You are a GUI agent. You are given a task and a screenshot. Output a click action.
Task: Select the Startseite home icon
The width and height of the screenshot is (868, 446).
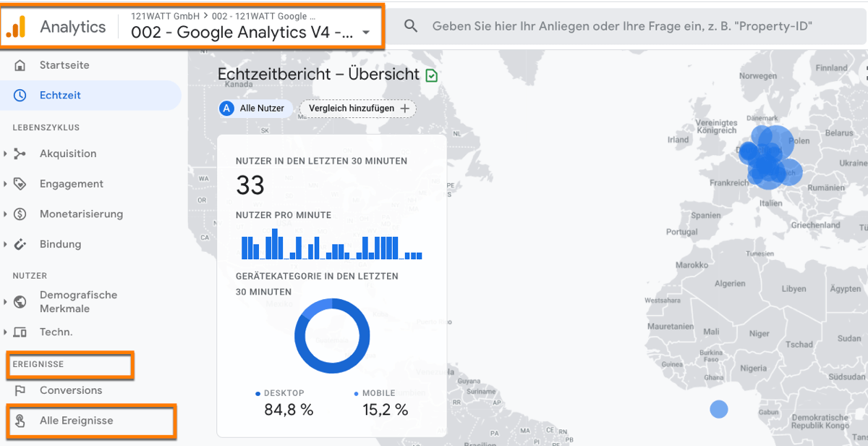pos(22,64)
